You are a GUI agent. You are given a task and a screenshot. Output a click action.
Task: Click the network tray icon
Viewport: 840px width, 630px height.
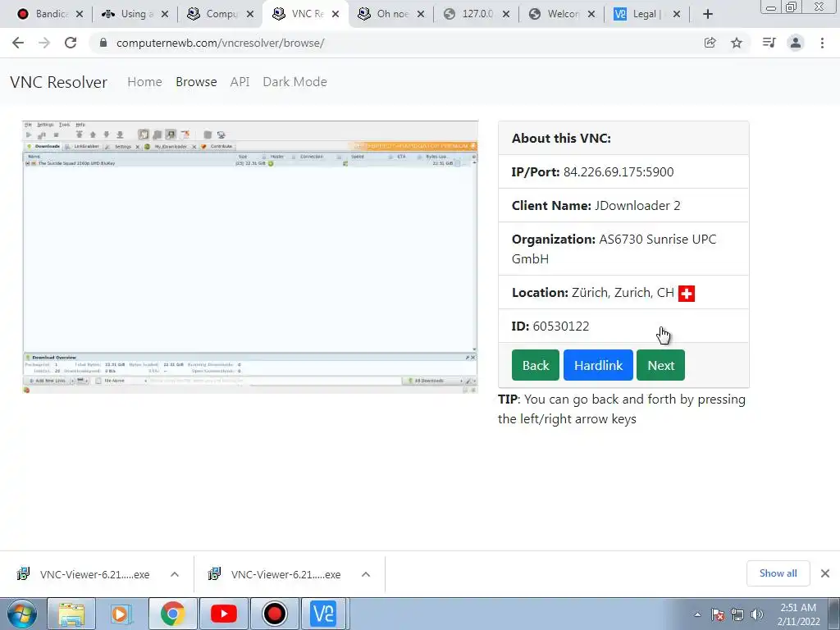pos(737,614)
